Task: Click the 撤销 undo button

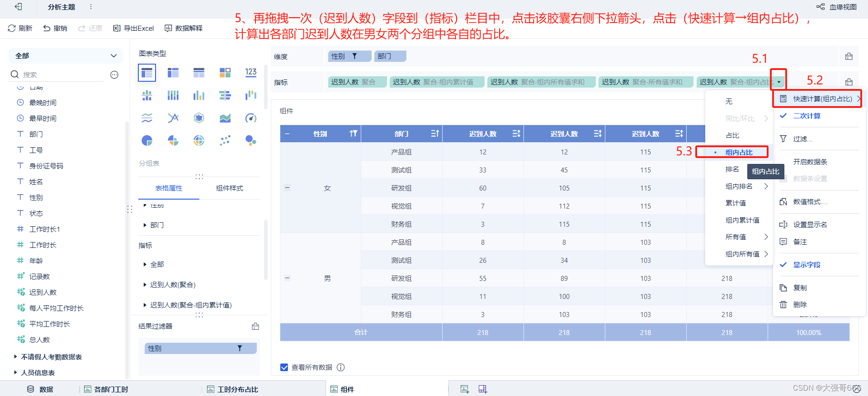Action: (x=55, y=28)
